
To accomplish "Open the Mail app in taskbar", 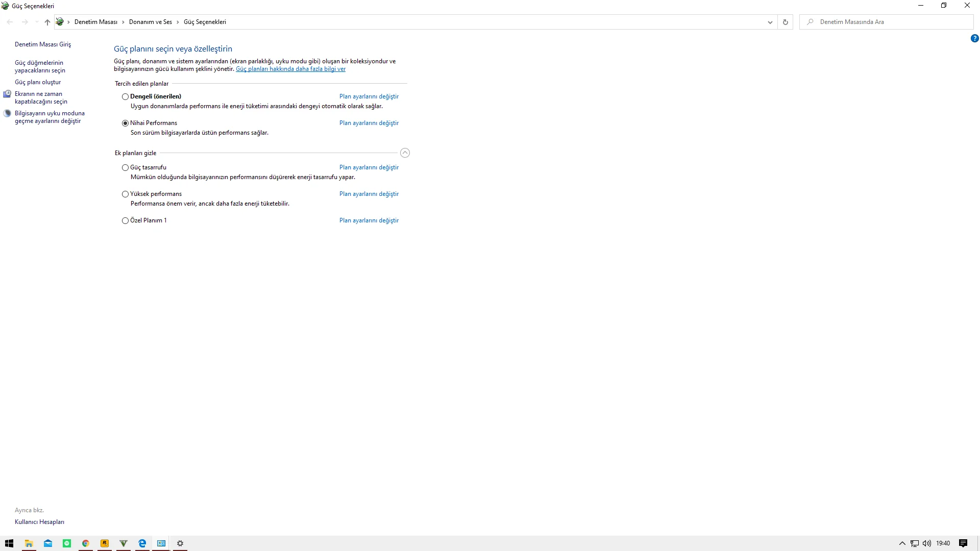I will coord(48,543).
